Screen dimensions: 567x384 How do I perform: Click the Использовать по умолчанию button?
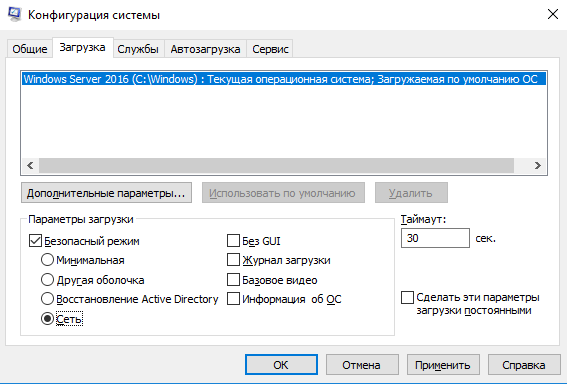283,193
